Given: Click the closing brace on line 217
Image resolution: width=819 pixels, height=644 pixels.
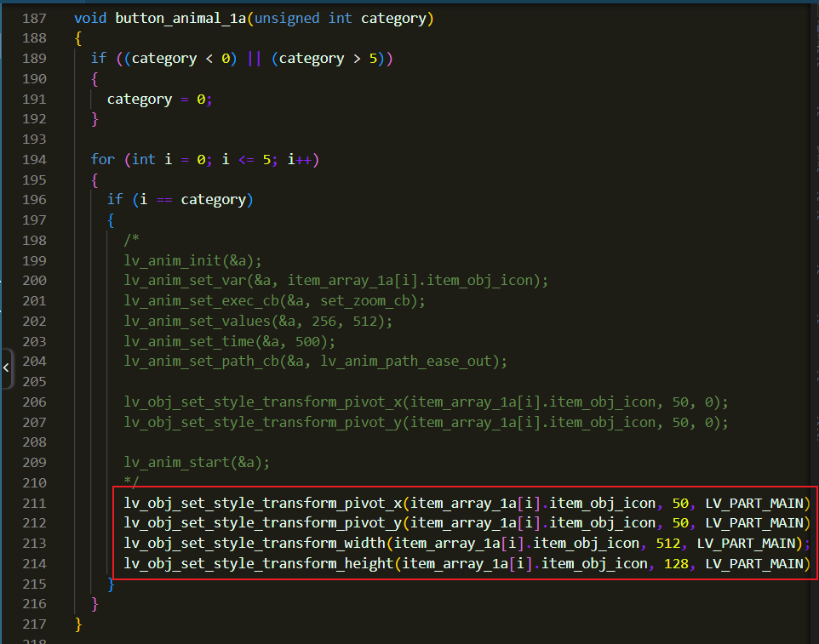Looking at the screenshot, I should [78, 624].
